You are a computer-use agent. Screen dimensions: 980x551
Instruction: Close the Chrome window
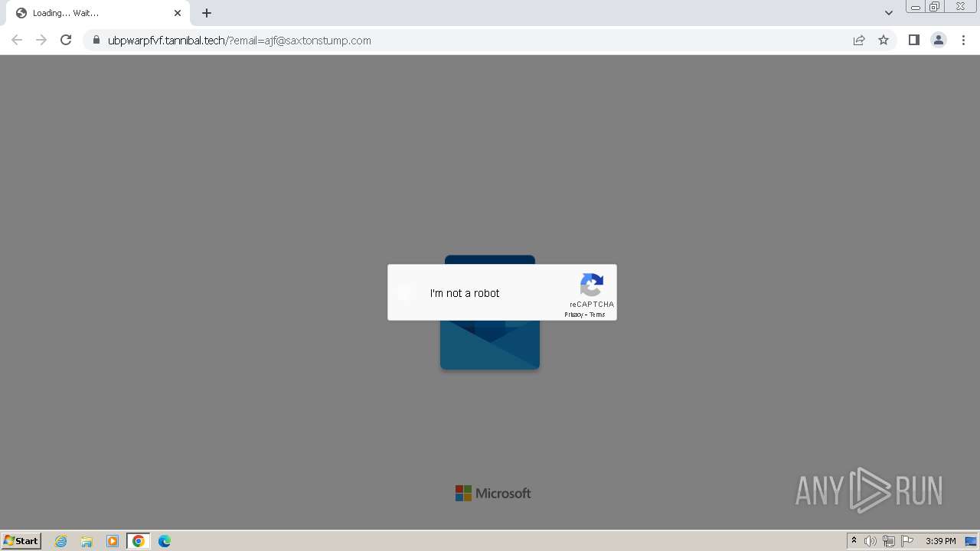tap(960, 7)
